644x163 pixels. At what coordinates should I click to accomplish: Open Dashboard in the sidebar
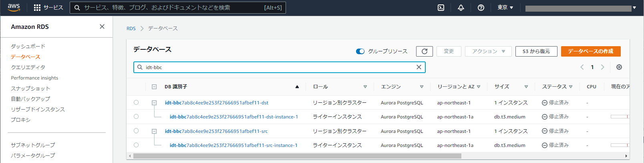pyautogui.click(x=28, y=47)
